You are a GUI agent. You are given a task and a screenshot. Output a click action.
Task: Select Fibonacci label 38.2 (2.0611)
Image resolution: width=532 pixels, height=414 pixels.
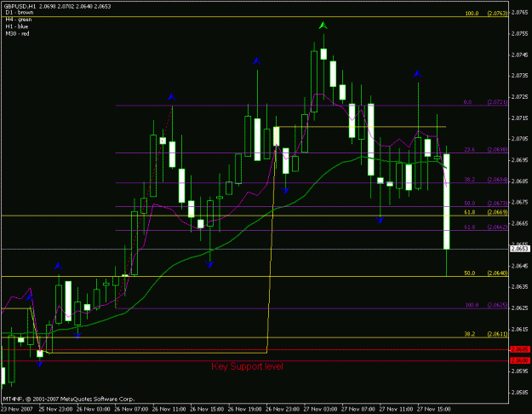click(486, 334)
